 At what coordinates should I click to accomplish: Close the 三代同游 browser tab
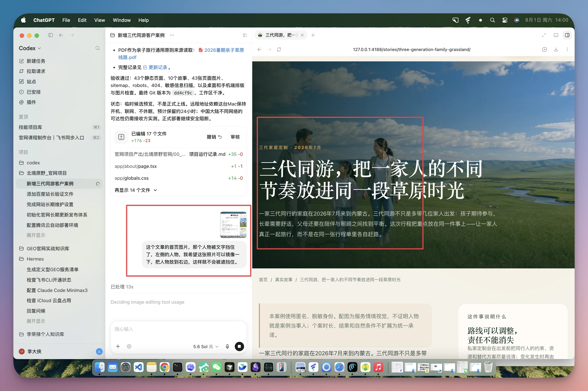click(302, 35)
